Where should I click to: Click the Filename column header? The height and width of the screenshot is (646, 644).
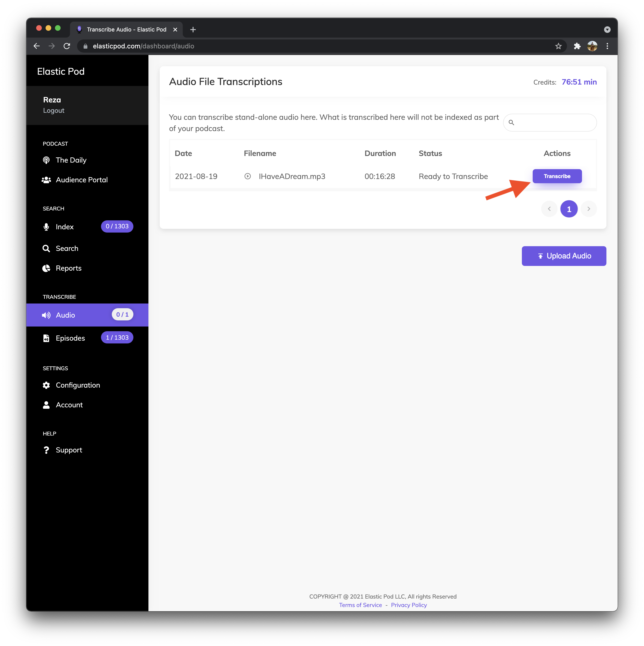tap(260, 153)
